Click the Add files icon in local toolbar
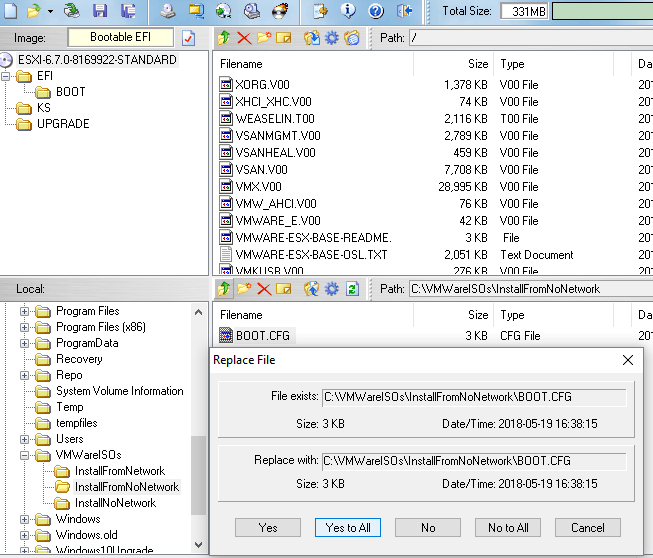Viewport: 653px width, 558px height. point(312,289)
